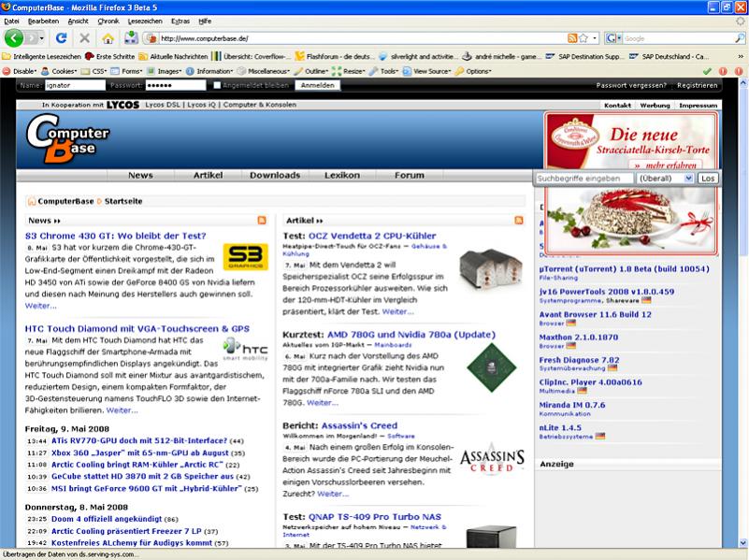Subscribe via RSS icon in address bar
The image size is (749, 560).
pyautogui.click(x=571, y=38)
